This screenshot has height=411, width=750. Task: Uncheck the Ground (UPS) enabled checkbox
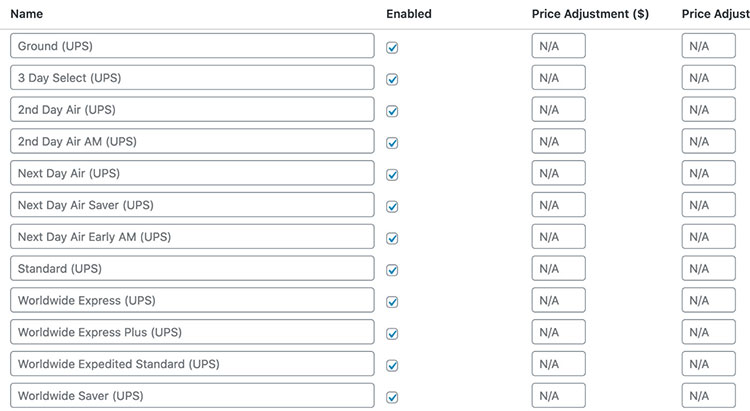point(392,47)
